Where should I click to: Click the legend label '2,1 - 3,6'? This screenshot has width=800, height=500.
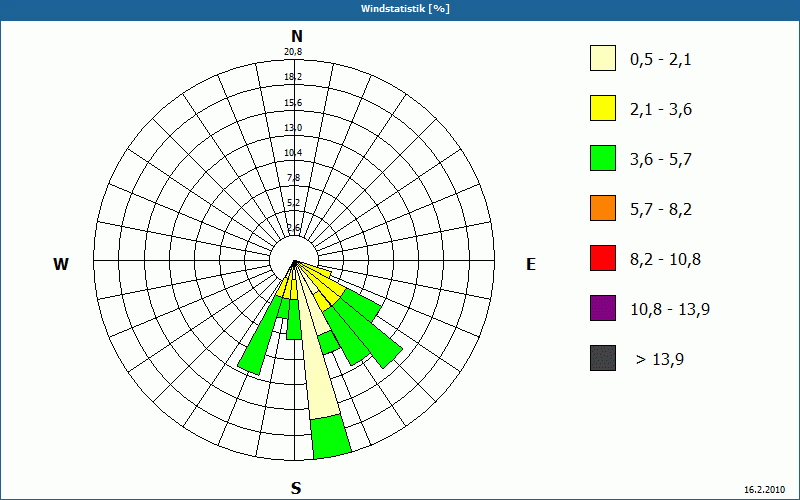point(661,110)
